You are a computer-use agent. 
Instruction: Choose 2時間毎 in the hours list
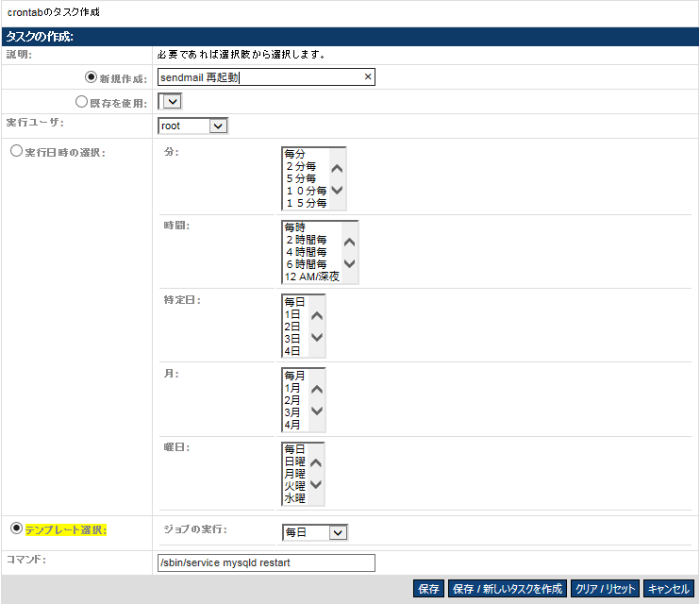point(306,240)
